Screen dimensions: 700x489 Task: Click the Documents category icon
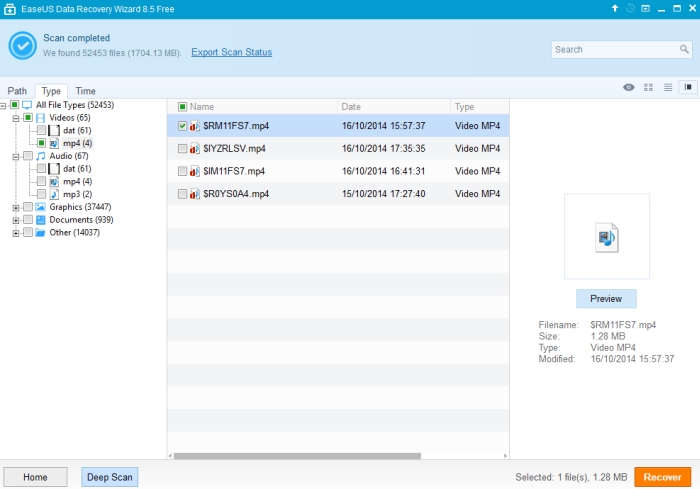[41, 220]
